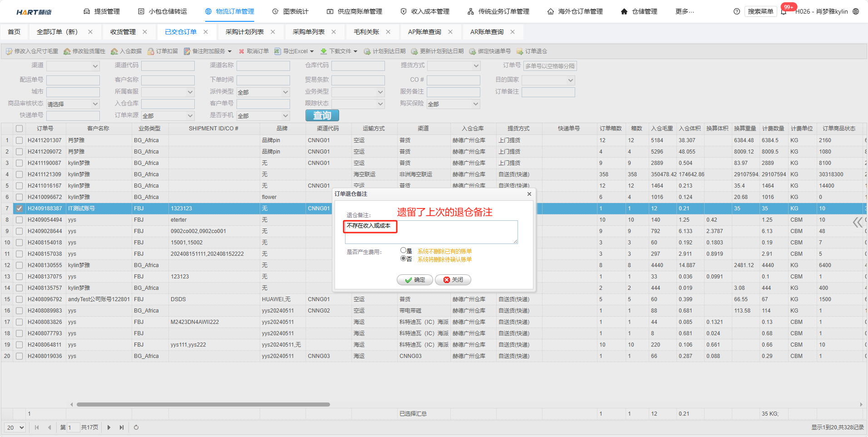The width and height of the screenshot is (868, 437).
Task: Select the 否 radio button for fees
Action: [x=403, y=258]
